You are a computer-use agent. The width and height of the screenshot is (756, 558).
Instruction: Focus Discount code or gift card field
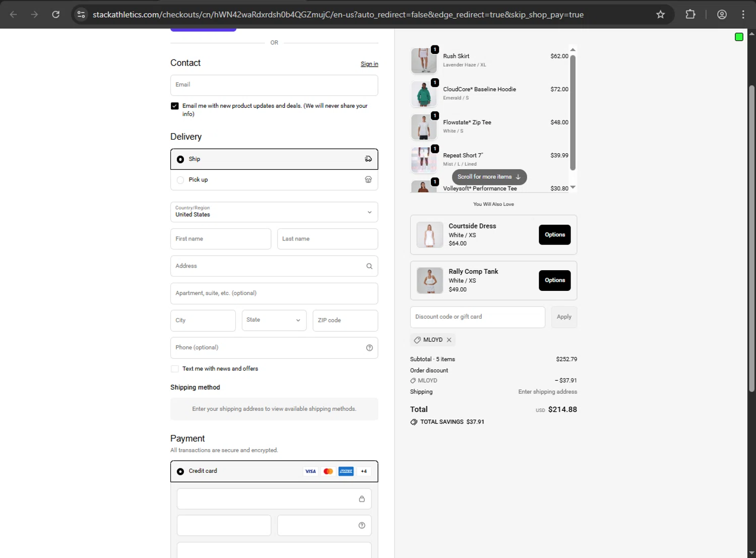478,317
